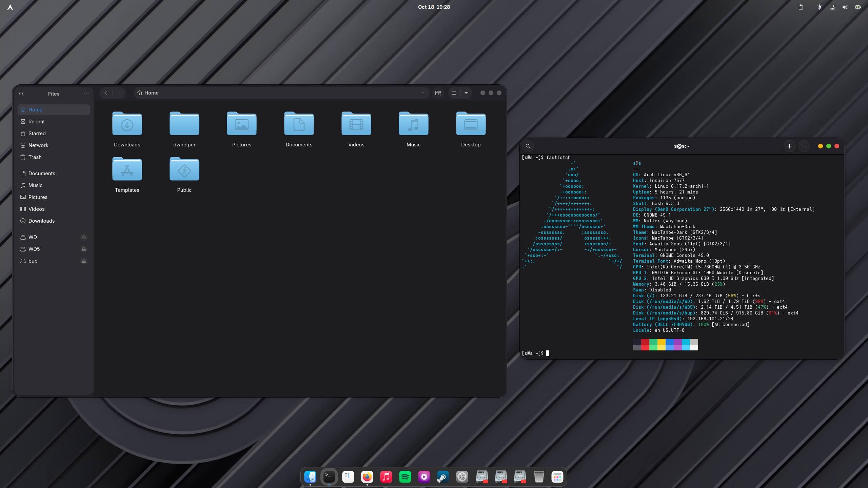The width and height of the screenshot is (868, 488).
Task: Click the search icon in Files sidebar
Action: tap(21, 94)
